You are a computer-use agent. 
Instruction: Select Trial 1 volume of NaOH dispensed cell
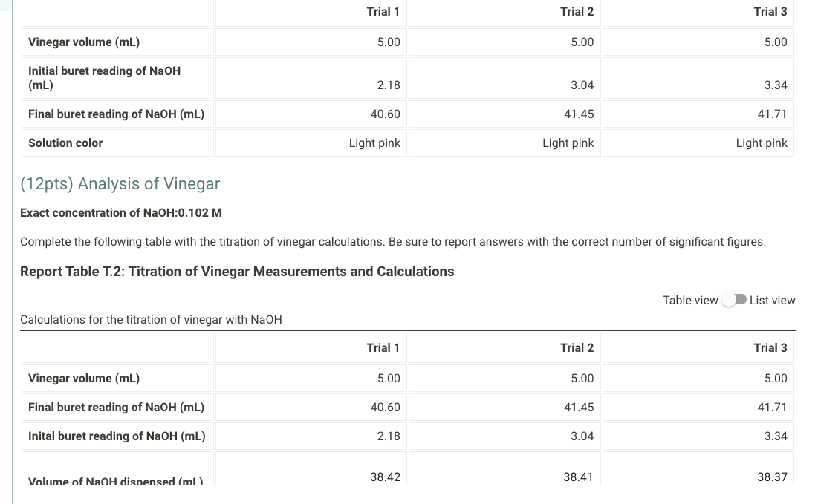click(x=311, y=477)
